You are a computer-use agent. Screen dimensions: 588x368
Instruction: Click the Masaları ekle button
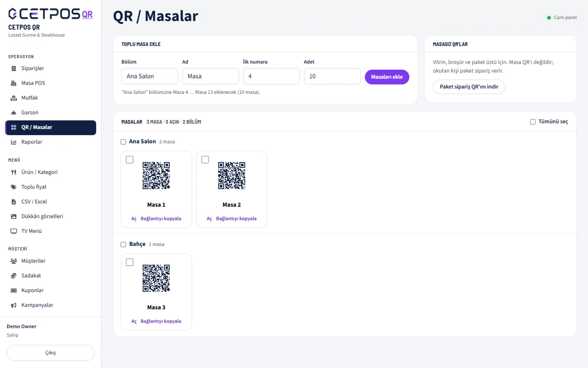[x=387, y=77]
